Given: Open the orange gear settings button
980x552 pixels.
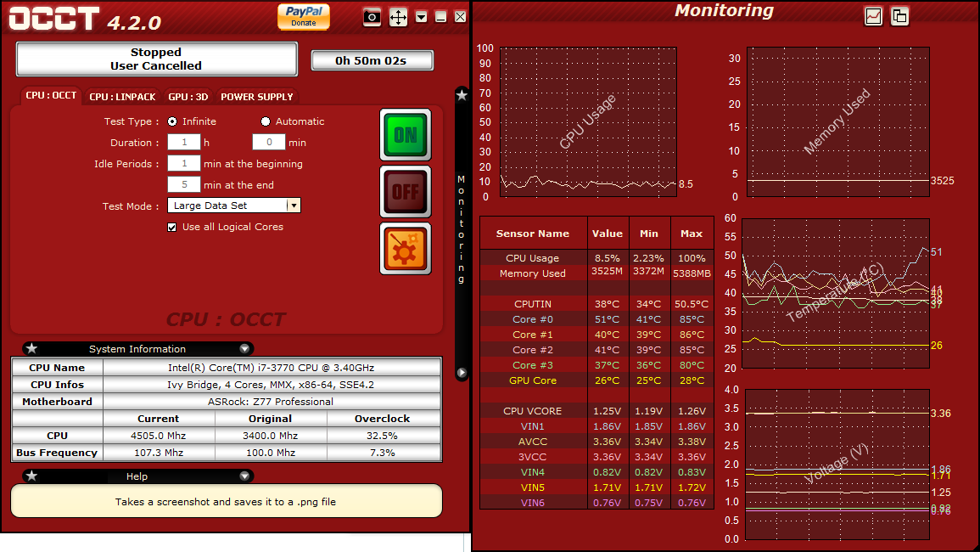Looking at the screenshot, I should click(x=406, y=249).
